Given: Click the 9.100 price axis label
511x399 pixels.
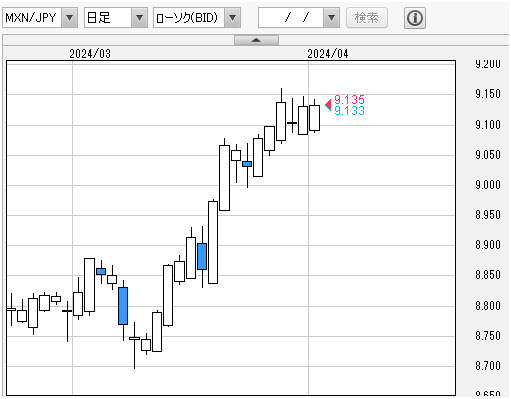Looking at the screenshot, I should (488, 125).
